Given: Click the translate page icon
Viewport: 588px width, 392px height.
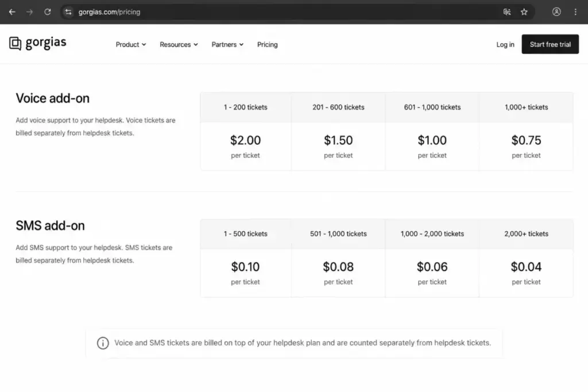Looking at the screenshot, I should tap(507, 12).
